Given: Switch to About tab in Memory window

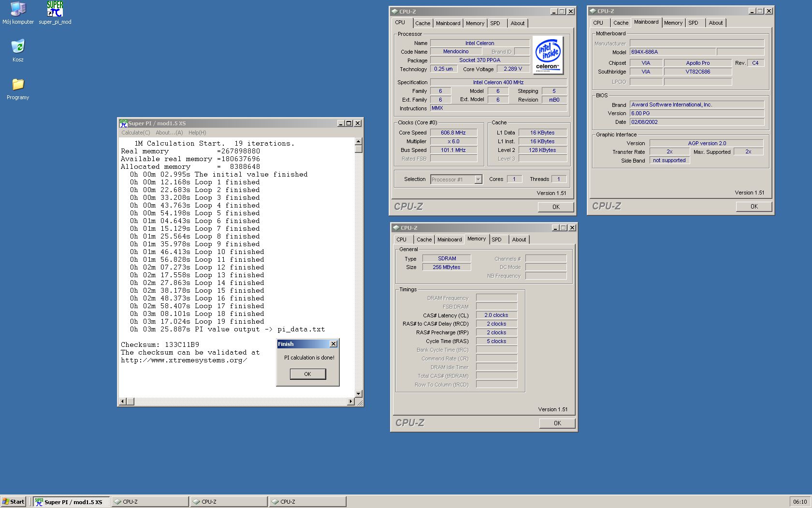Looking at the screenshot, I should tap(519, 239).
